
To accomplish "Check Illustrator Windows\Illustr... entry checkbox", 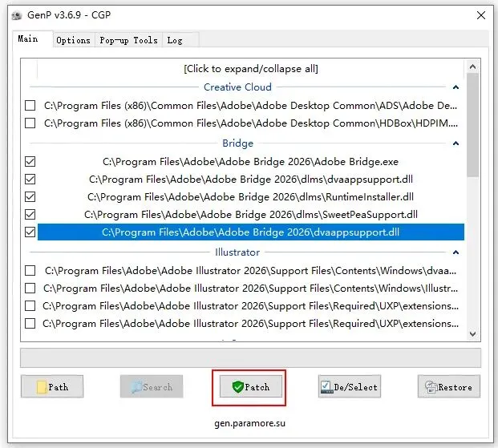I will point(30,289).
